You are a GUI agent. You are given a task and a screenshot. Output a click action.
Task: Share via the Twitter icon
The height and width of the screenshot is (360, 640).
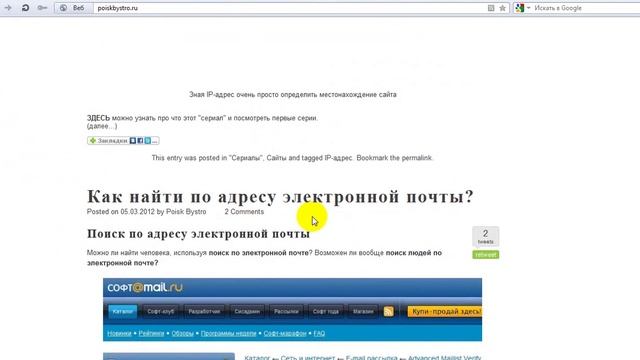[x=147, y=140]
